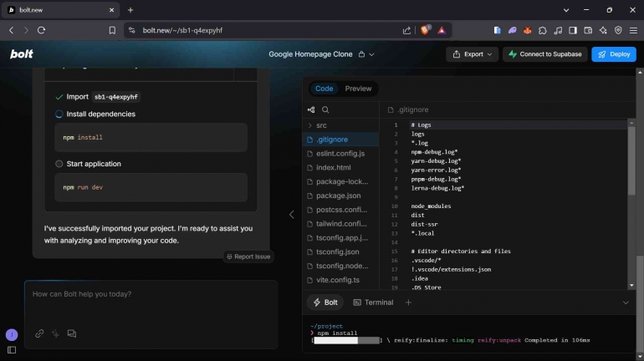Go back in browser history

coord(12,30)
